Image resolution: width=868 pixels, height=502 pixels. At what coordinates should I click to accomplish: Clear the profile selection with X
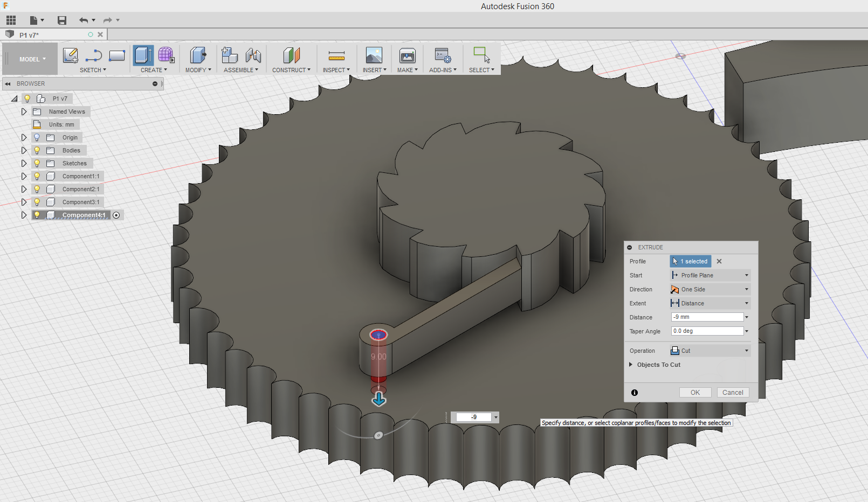[x=719, y=261]
